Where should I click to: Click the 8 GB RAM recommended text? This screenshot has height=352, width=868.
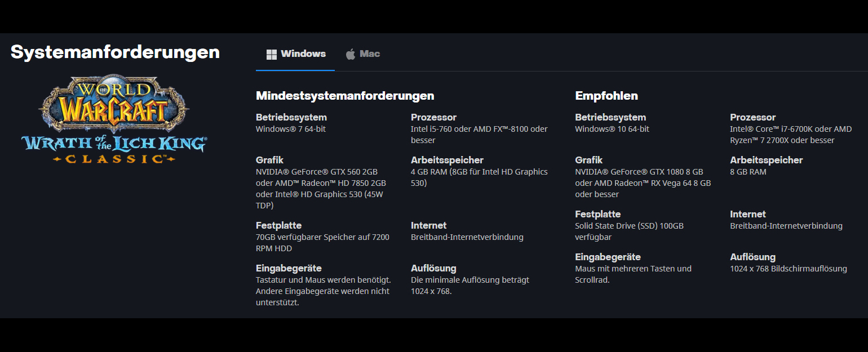coord(748,172)
